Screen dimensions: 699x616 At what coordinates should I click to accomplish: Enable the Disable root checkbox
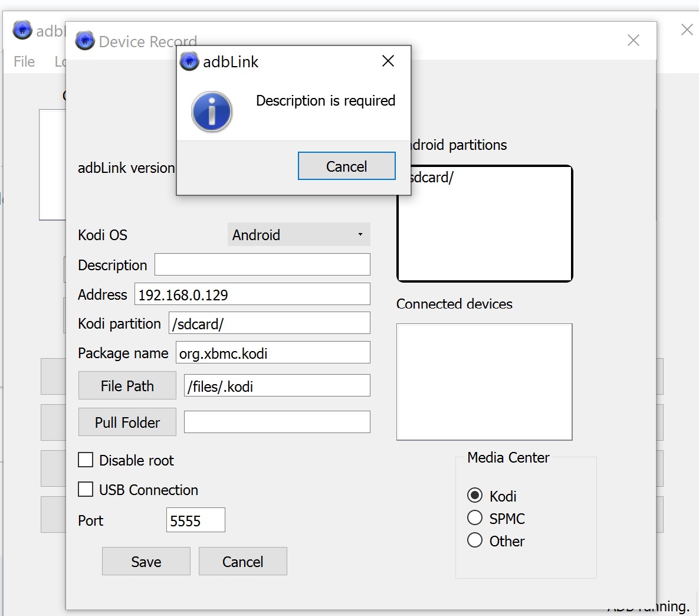click(86, 460)
